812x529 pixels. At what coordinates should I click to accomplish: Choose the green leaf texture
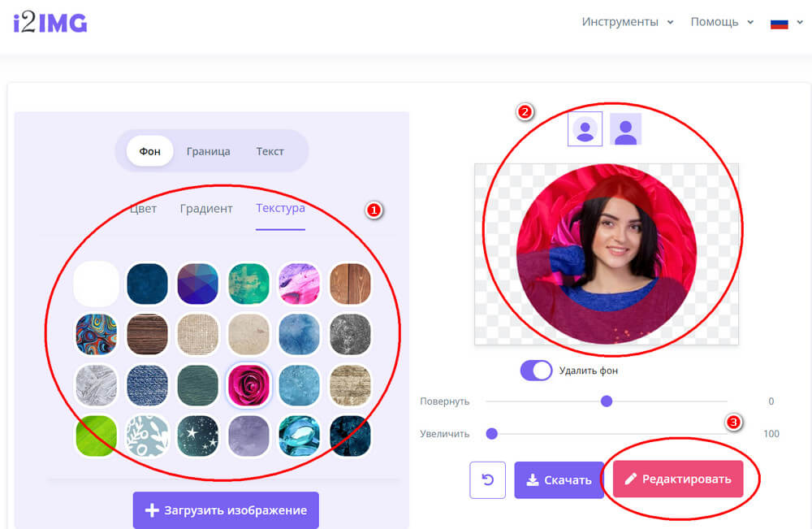(97, 436)
